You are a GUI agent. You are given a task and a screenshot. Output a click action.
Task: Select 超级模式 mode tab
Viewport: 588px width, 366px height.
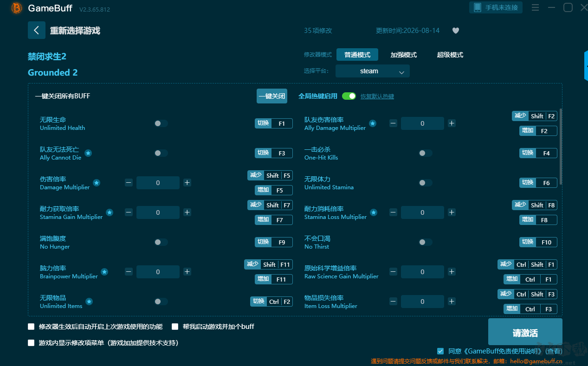click(450, 55)
